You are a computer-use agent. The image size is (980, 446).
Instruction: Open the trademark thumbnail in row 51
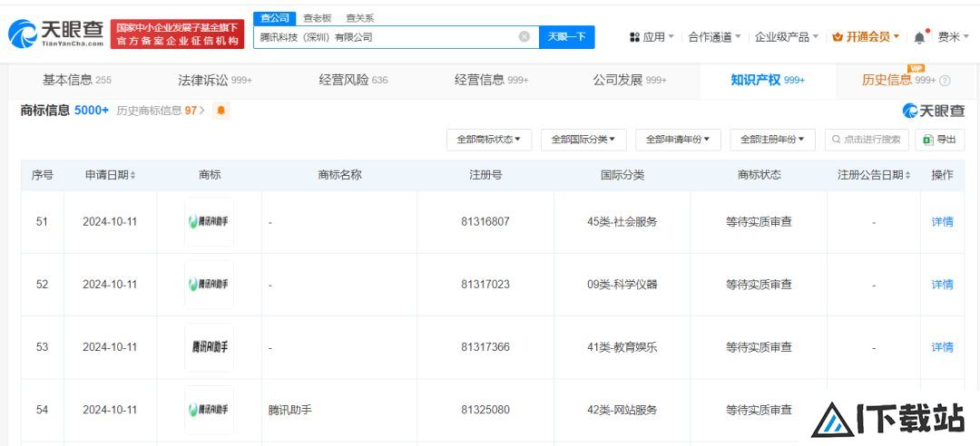pyautogui.click(x=209, y=222)
